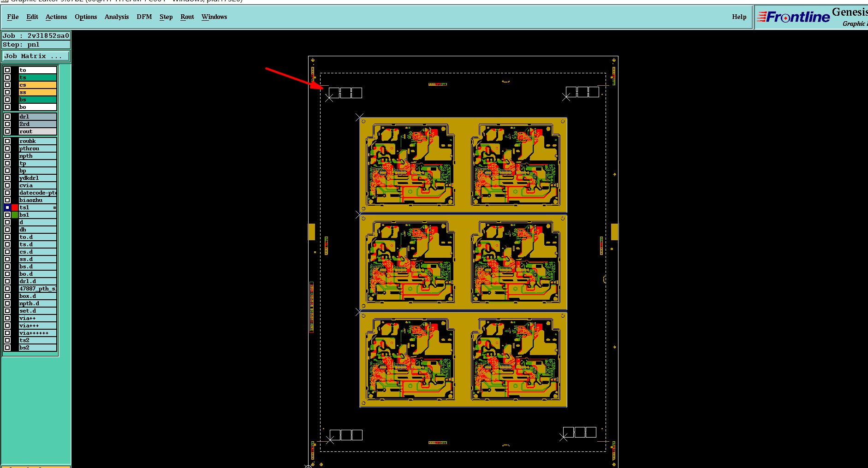Select the ts2 layer name
868x468 pixels.
(x=37, y=340)
